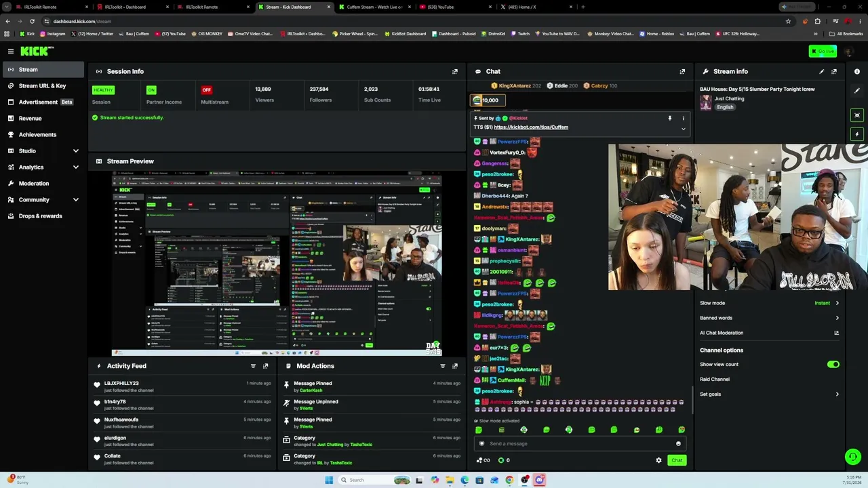Toggle the Show view count switch
The image size is (868, 488).
[833, 365]
